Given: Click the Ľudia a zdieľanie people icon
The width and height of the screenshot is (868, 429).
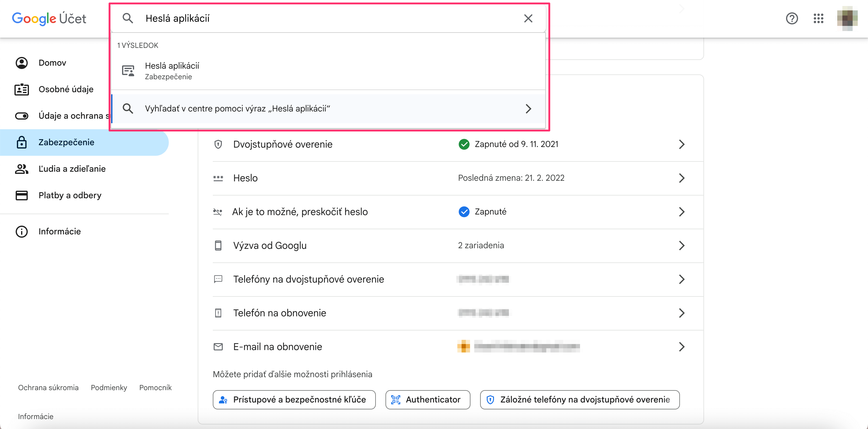Looking at the screenshot, I should pos(22,169).
